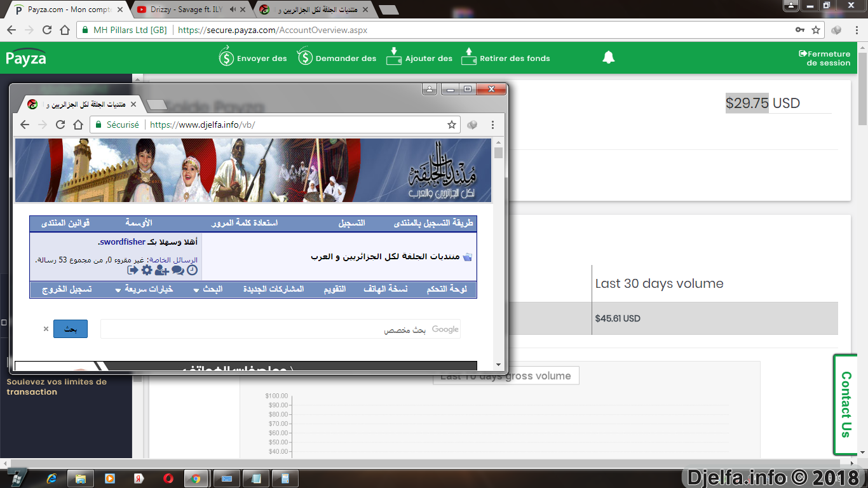Select the $29.75 balance text
This screenshot has width=868, height=488.
coord(747,103)
